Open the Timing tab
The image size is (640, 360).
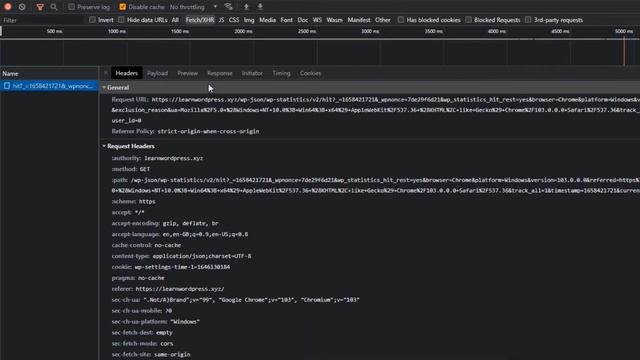(x=282, y=73)
